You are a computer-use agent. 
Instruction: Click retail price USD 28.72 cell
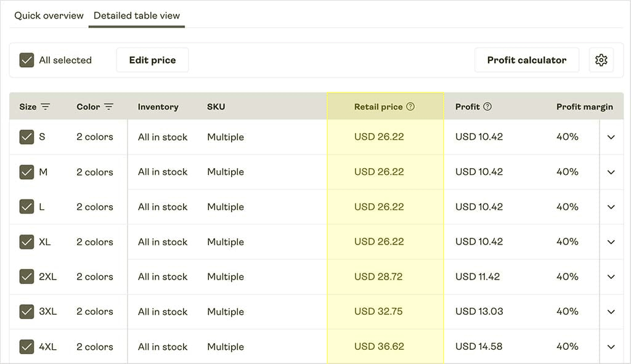coord(378,277)
